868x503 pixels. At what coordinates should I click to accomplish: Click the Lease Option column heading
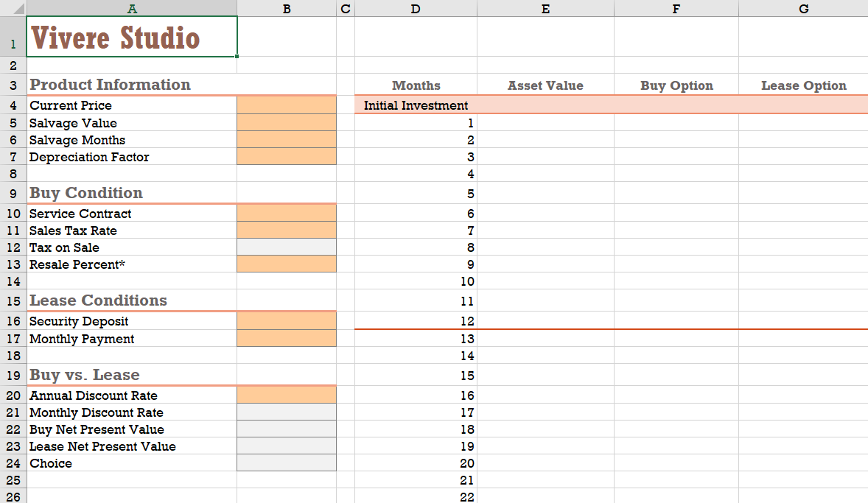[804, 85]
